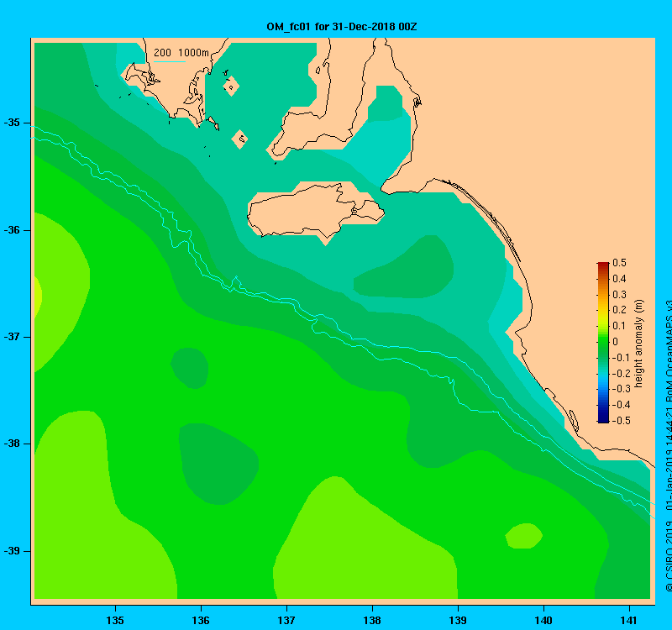Click the 140 longitude axis label
The height and width of the screenshot is (630, 672).
coord(543,620)
